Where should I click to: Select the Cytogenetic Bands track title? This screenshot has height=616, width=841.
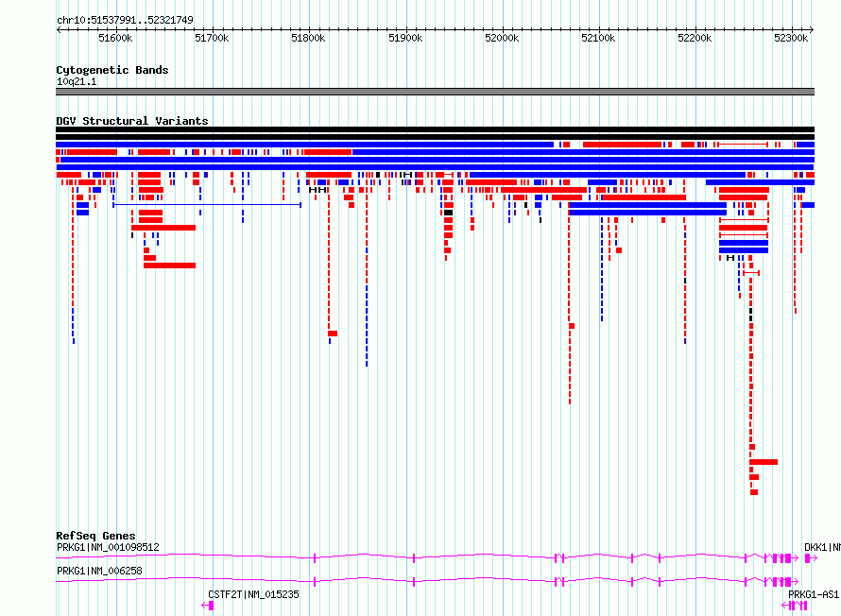(x=112, y=70)
